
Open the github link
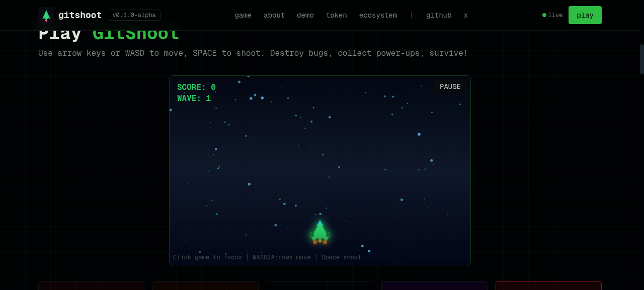click(x=439, y=15)
